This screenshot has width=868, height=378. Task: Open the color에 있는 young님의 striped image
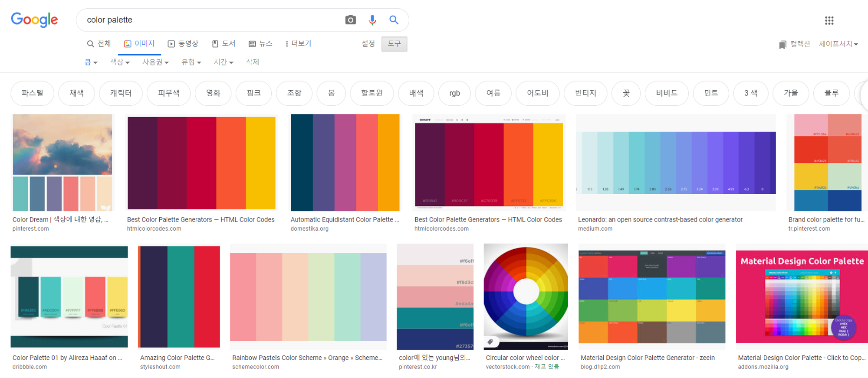[435, 297]
